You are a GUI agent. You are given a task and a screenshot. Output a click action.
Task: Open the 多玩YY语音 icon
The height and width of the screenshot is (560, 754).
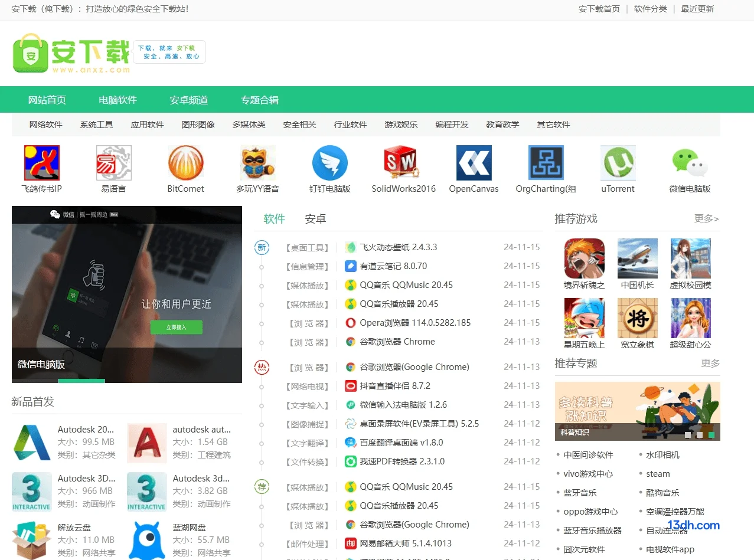pos(257,163)
